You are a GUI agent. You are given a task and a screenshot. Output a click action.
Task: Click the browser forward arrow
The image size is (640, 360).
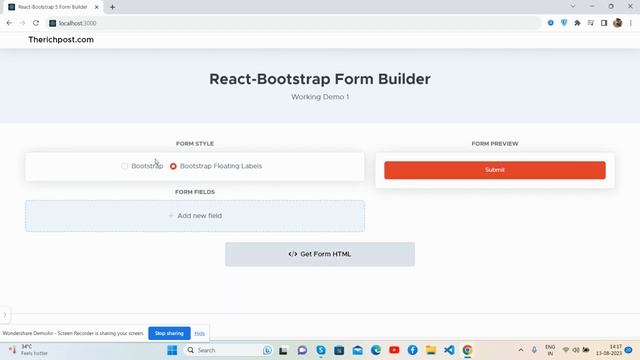point(22,23)
